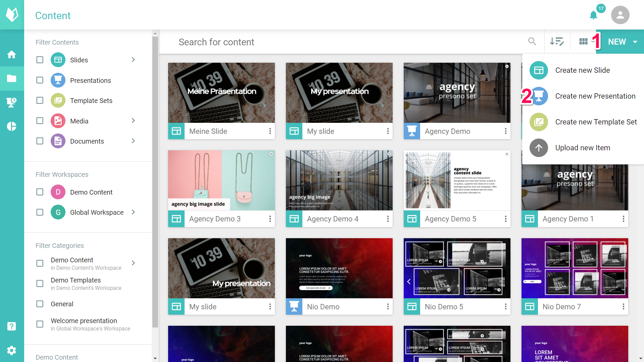Open the help question mark icon
Image resolution: width=644 pixels, height=362 pixels.
[12, 326]
